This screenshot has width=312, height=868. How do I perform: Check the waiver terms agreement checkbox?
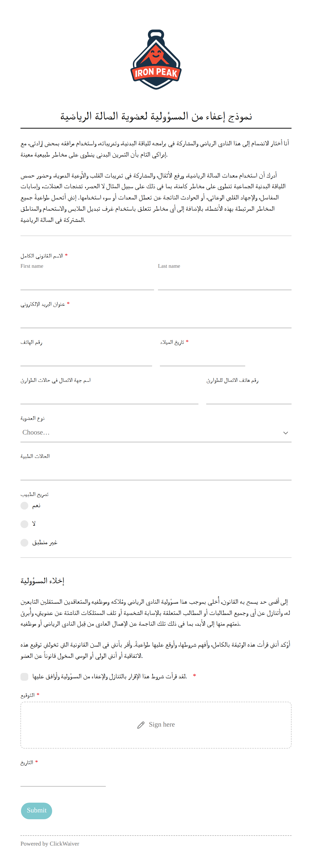[x=24, y=677]
